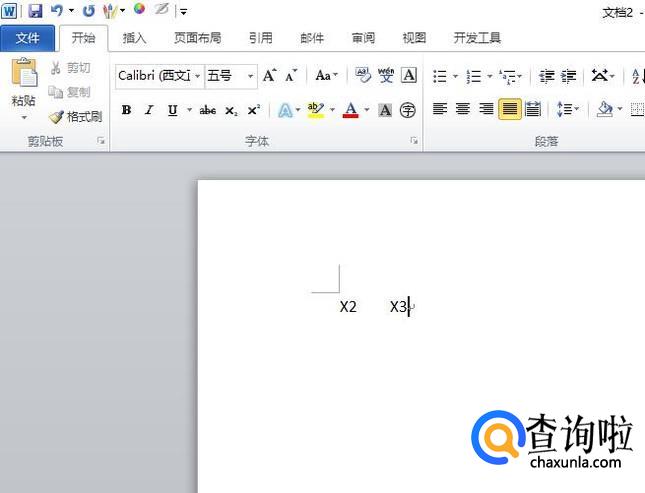Clear formatting with eraser icon

(x=363, y=75)
